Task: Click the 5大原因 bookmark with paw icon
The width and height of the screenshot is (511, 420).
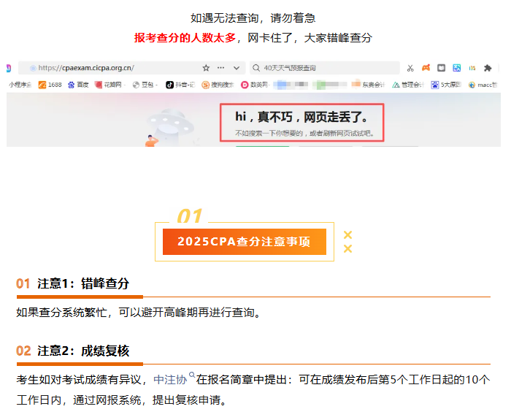Action: tap(447, 85)
